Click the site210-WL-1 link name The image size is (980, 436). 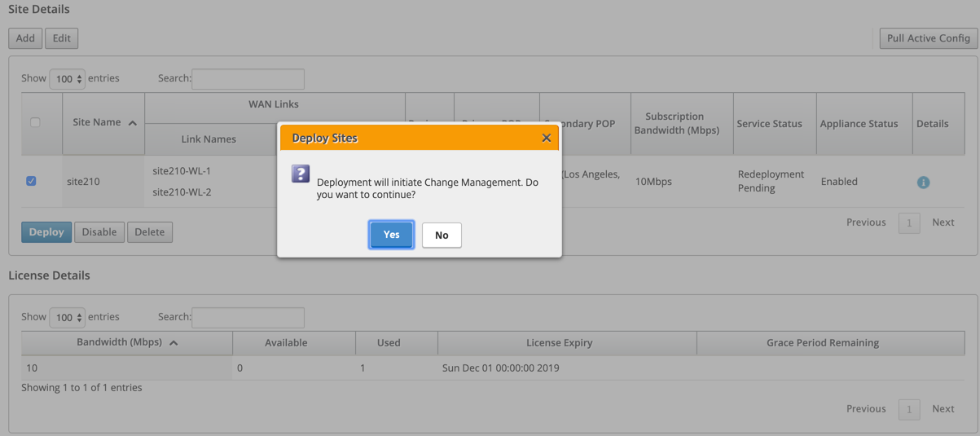[x=182, y=171]
